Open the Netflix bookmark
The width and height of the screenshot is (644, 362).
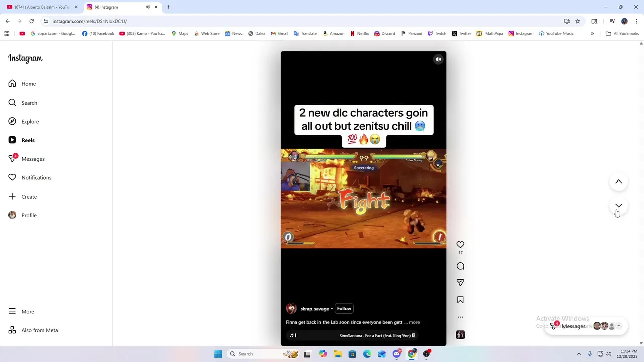(359, 34)
